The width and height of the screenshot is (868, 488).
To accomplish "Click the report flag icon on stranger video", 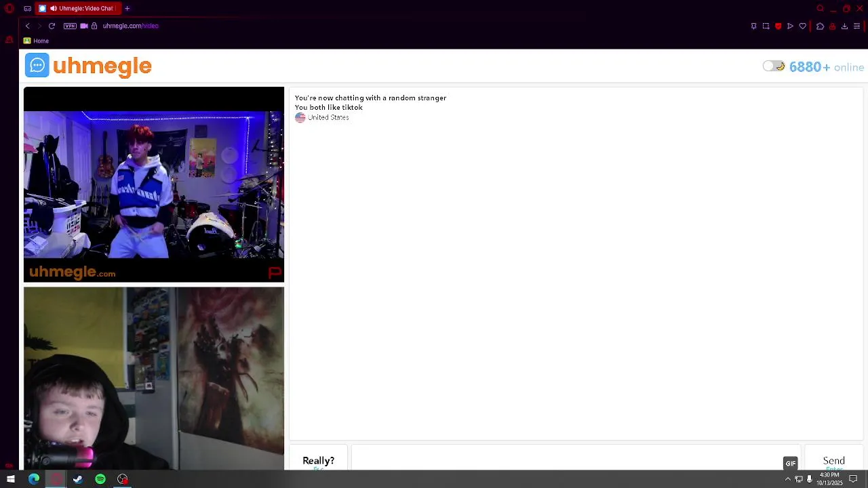I will [x=275, y=273].
